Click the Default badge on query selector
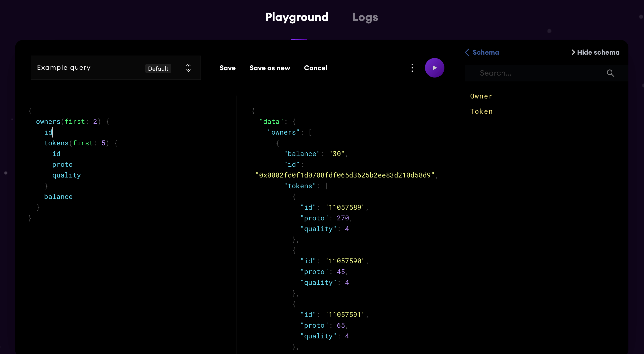The height and width of the screenshot is (354, 644). pos(158,69)
